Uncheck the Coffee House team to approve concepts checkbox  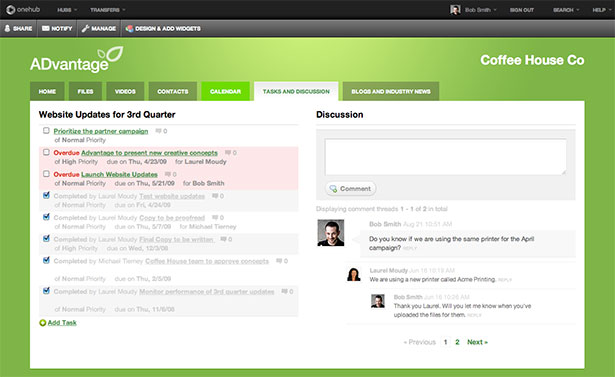pos(46,260)
